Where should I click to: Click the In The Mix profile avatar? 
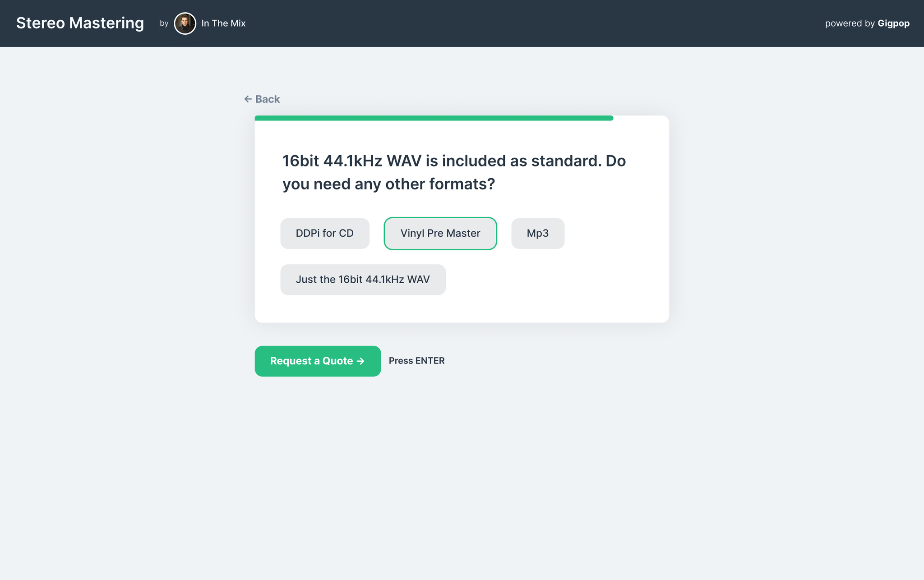pos(185,23)
